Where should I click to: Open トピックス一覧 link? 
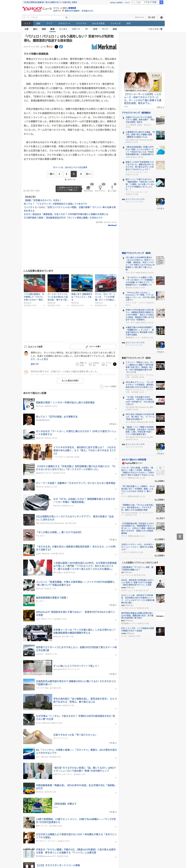pos(155,29)
